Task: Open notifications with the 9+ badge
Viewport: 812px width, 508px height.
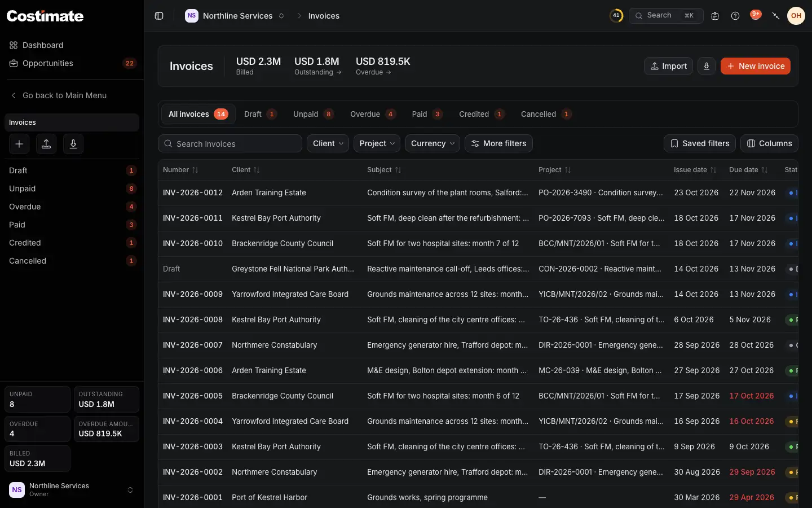Action: pyautogui.click(x=756, y=15)
